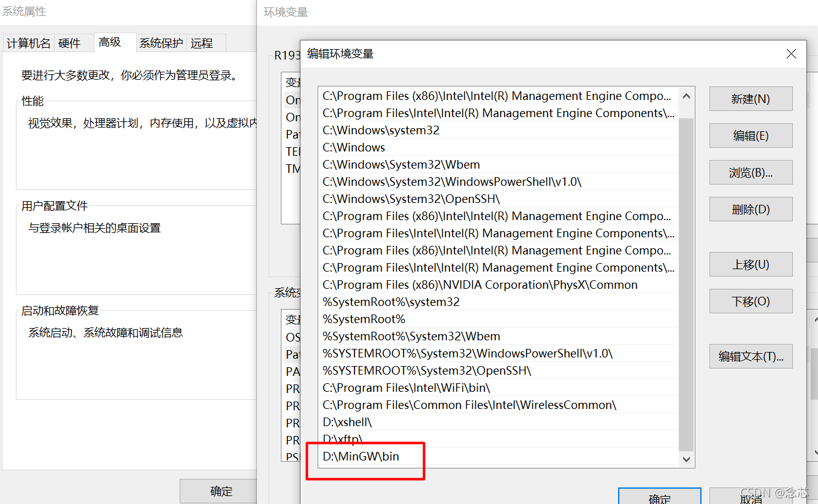Viewport: 818px width, 504px height.
Task: Select the %SystemRoot%\System32\Wbem row
Action: pos(498,336)
